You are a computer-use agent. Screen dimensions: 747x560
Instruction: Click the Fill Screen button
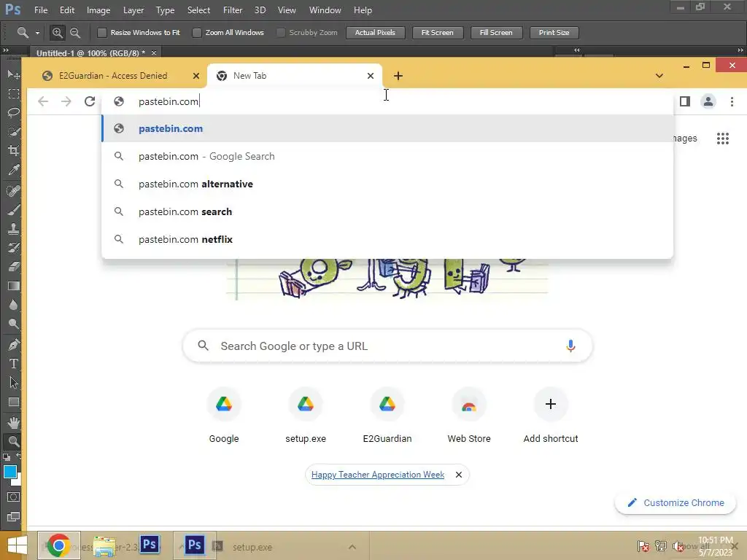pyautogui.click(x=496, y=32)
